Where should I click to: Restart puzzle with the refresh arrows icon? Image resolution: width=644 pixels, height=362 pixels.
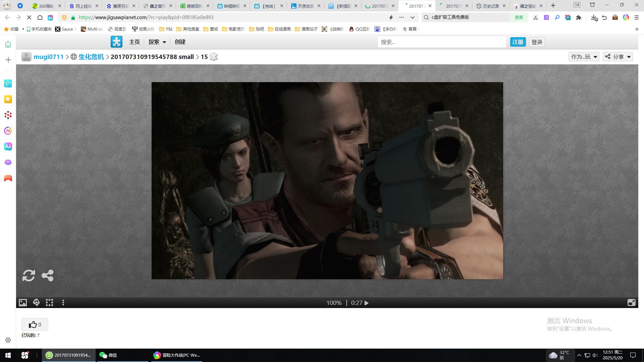pos(29,276)
